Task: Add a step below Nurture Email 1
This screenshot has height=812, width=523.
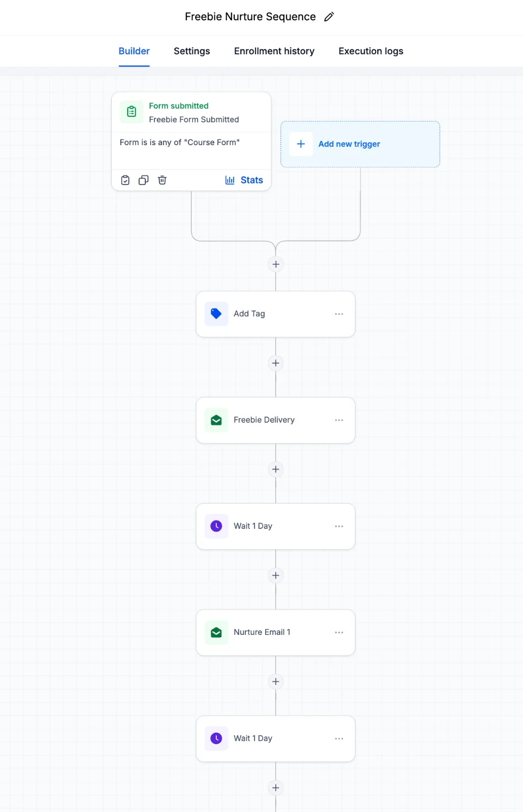Action: pyautogui.click(x=276, y=682)
